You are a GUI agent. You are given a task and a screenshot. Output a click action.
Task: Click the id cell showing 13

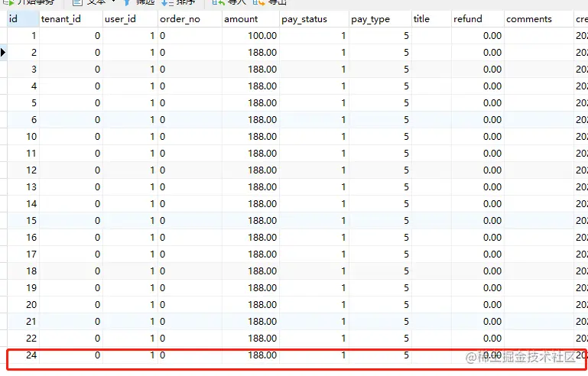23,187
